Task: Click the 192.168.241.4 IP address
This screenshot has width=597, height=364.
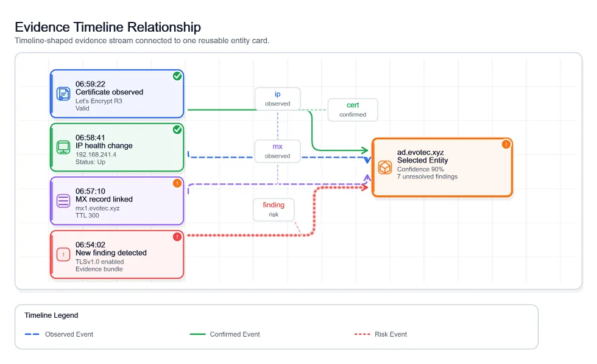Action: click(x=96, y=155)
